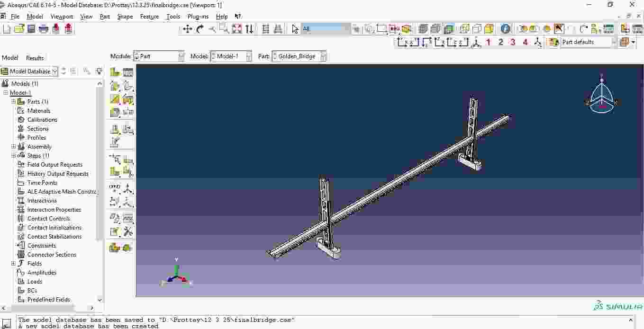
Task: Select the Rotate View tool
Action: click(200, 29)
